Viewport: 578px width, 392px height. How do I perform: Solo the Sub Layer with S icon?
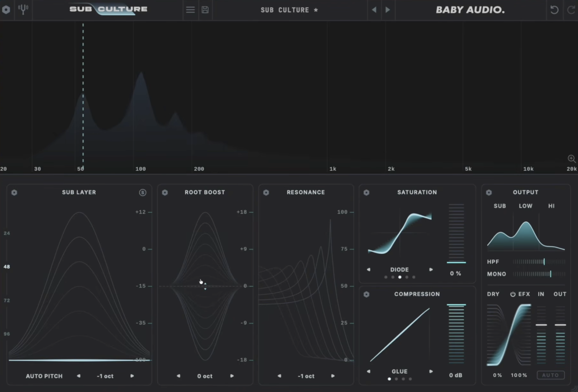click(x=143, y=192)
